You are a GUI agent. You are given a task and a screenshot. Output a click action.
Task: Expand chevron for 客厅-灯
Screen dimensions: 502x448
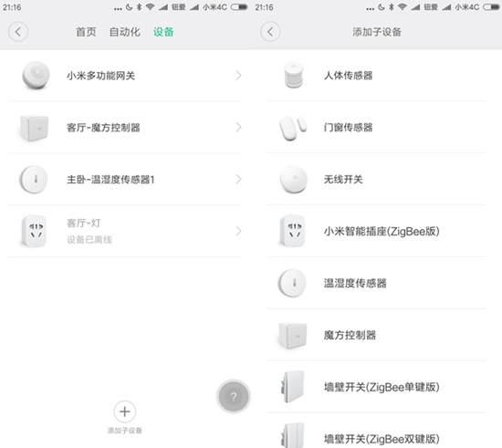pyautogui.click(x=238, y=231)
